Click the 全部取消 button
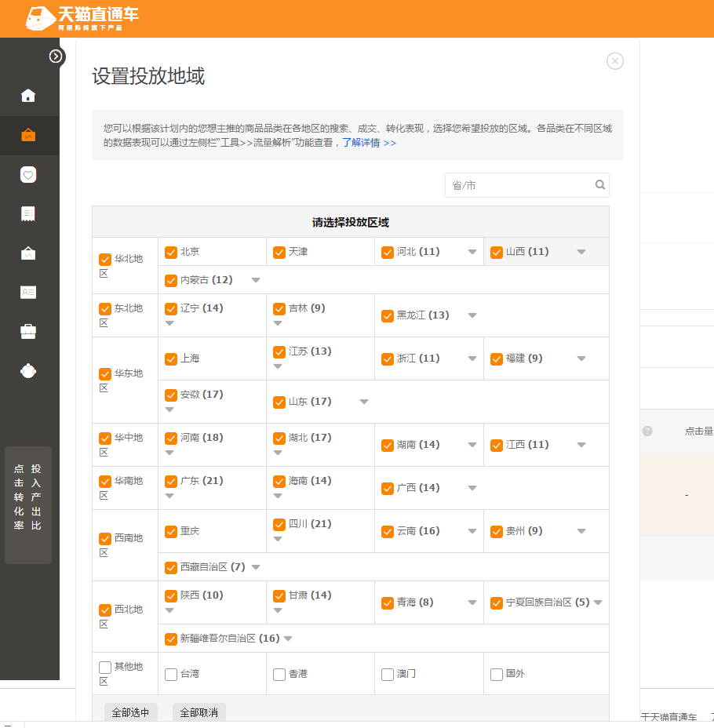 199,713
